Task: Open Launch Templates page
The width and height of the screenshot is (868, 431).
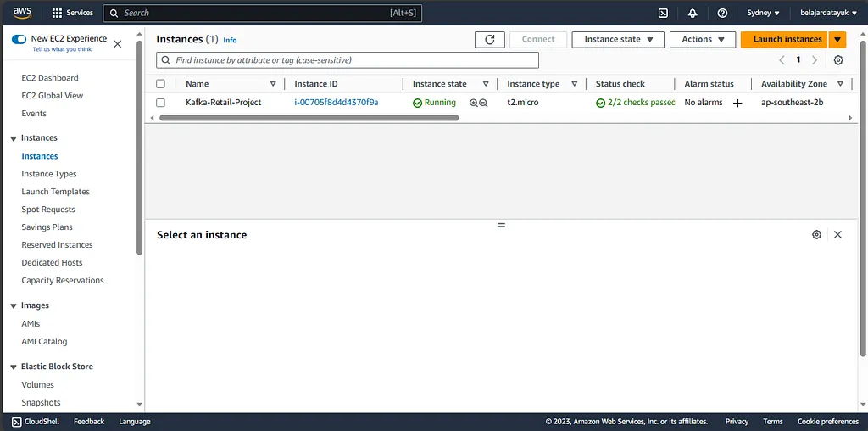Action: point(55,192)
